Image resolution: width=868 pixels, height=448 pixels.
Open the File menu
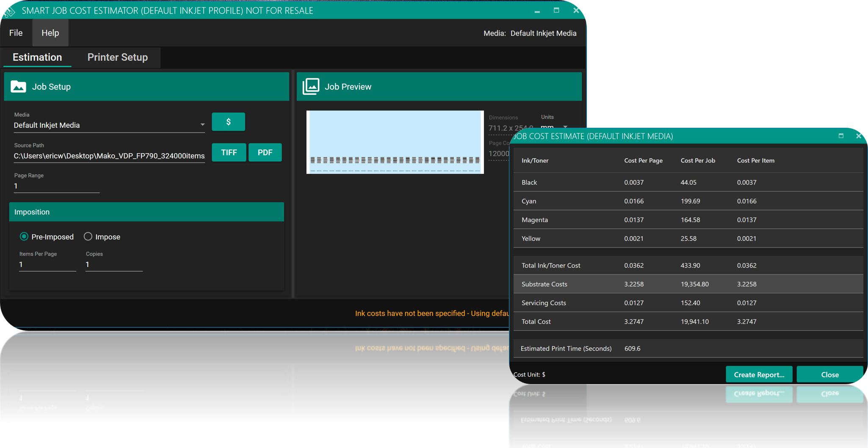(16, 33)
